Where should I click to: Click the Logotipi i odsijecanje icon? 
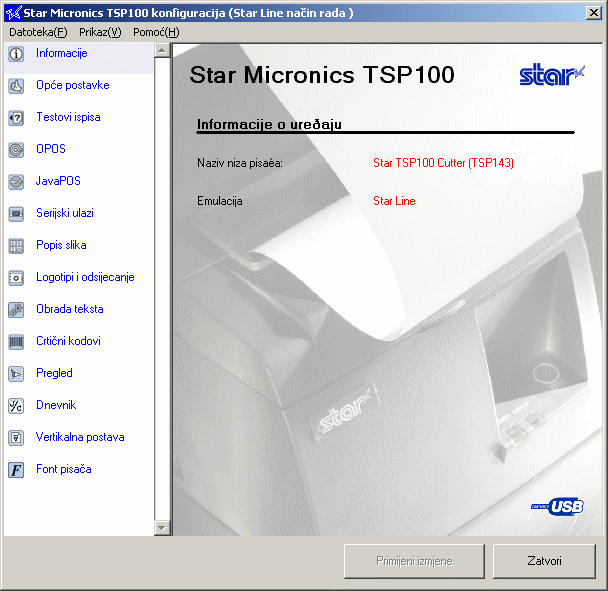pos(16,278)
